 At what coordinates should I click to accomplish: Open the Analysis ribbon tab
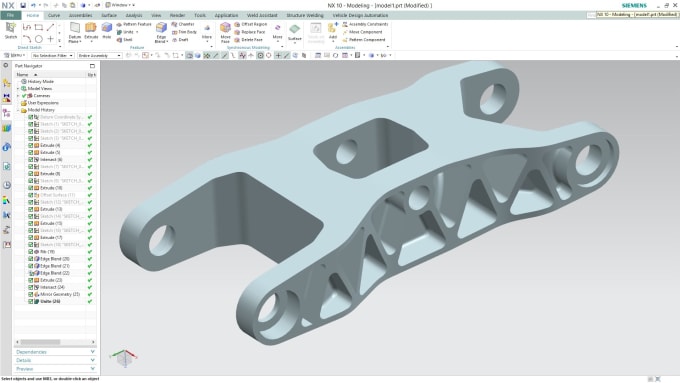coord(134,15)
